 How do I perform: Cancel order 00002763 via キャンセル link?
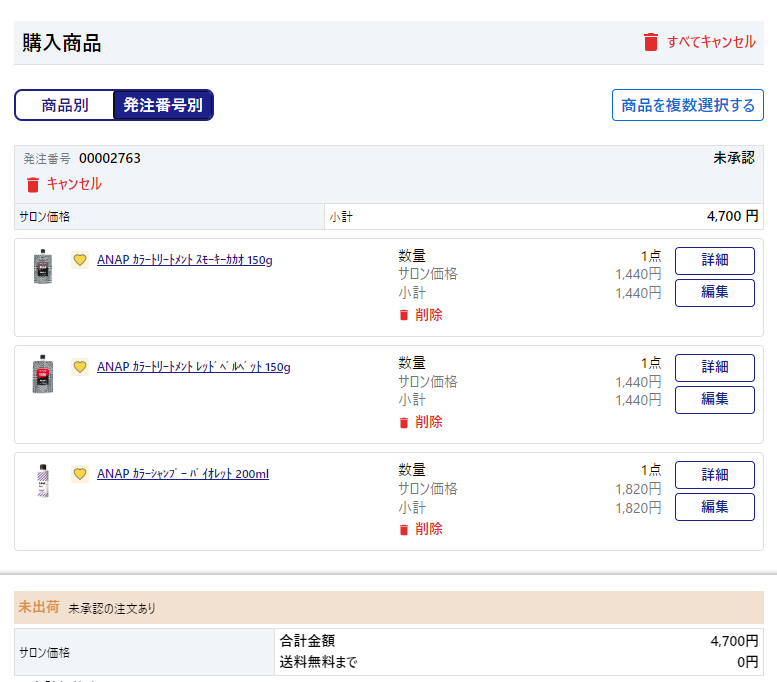coord(74,184)
